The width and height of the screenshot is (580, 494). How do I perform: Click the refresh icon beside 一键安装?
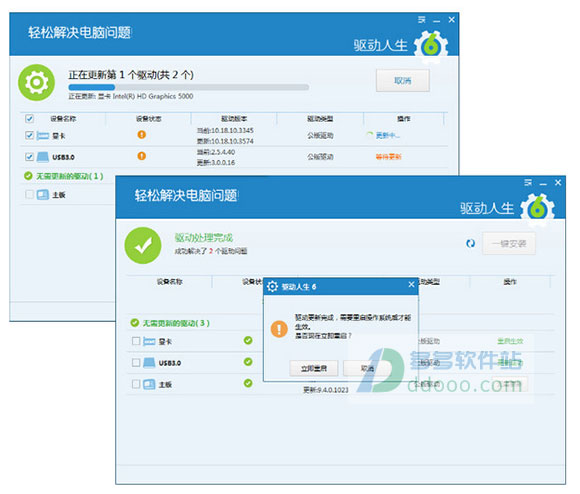pyautogui.click(x=470, y=243)
